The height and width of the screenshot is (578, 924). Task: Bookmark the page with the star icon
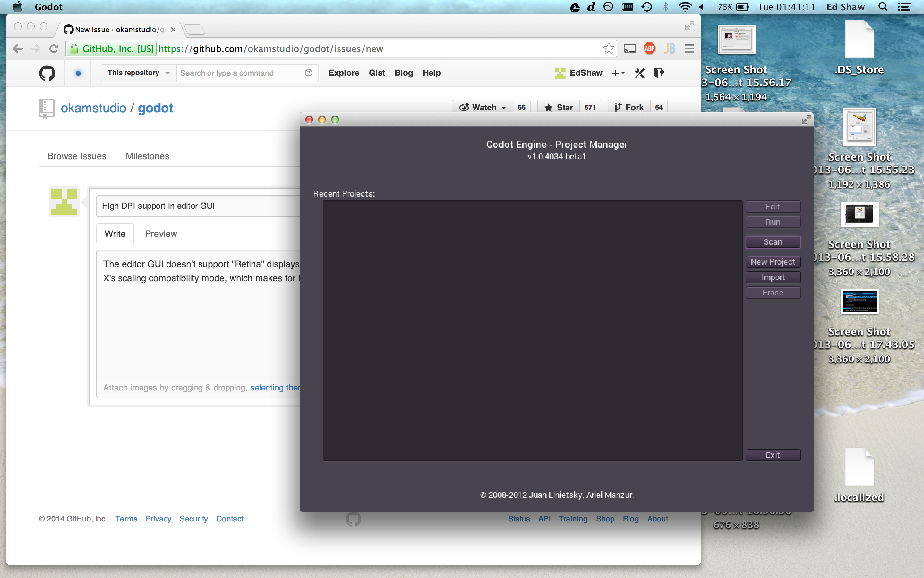(609, 48)
